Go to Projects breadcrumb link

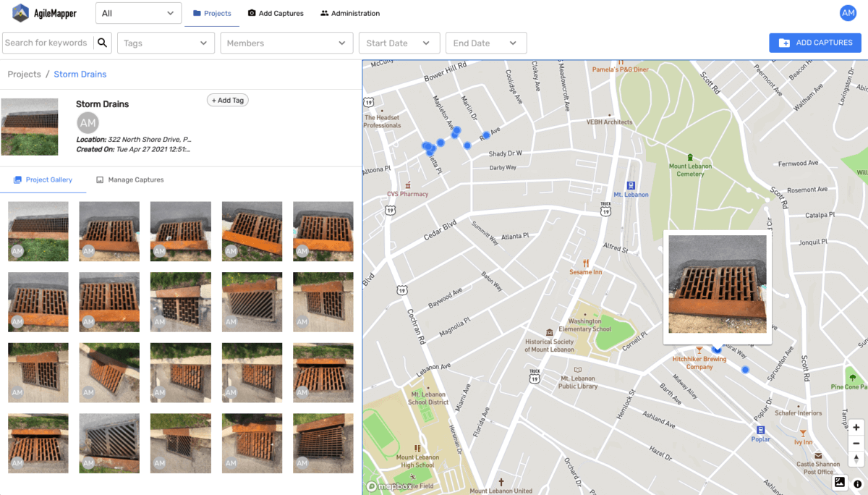[x=24, y=74]
